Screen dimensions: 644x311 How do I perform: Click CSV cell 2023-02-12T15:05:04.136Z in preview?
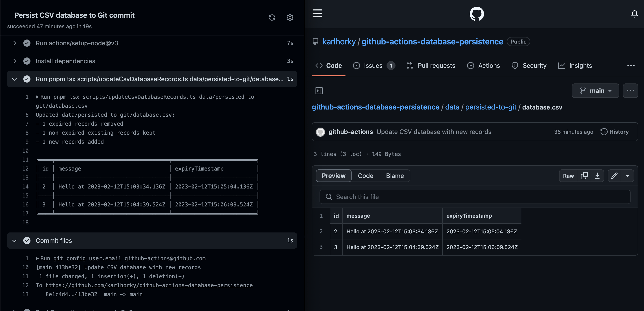click(482, 231)
